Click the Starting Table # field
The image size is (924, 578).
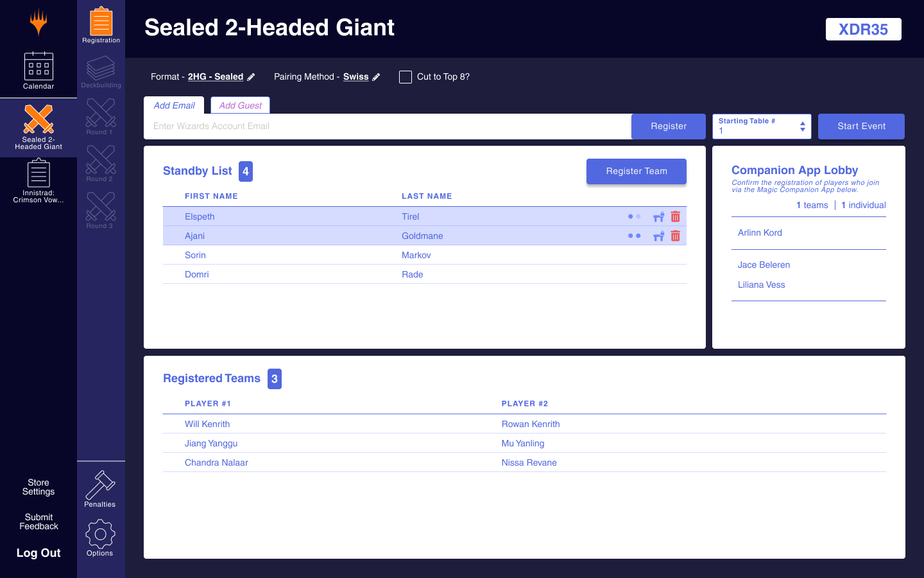tap(762, 127)
